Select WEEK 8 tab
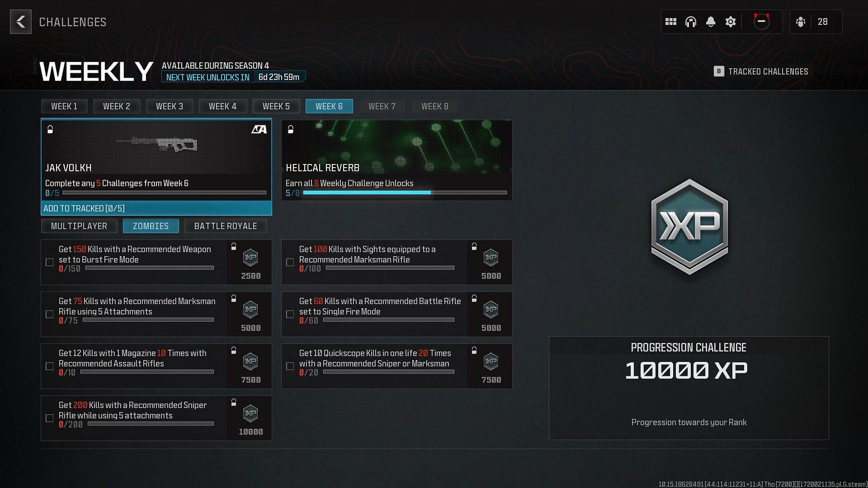This screenshot has width=868, height=488. tap(434, 106)
